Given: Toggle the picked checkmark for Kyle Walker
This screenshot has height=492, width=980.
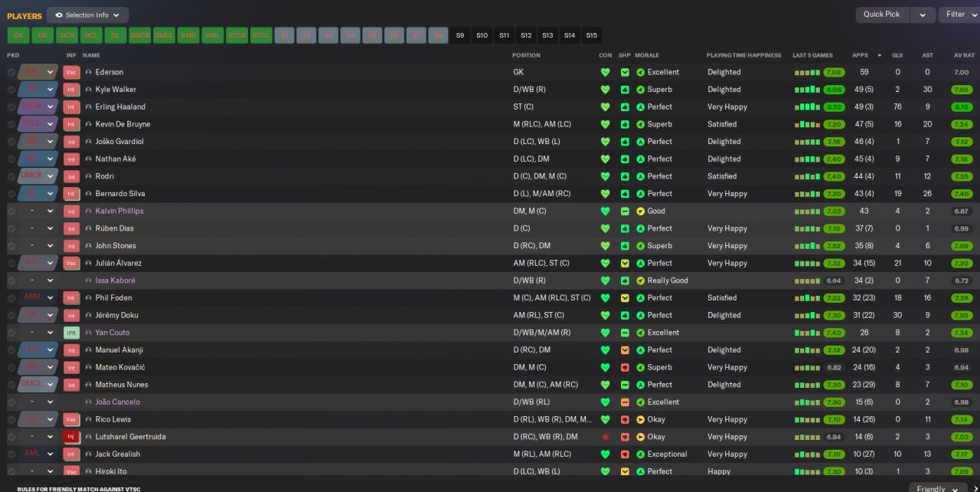Looking at the screenshot, I should (x=11, y=90).
